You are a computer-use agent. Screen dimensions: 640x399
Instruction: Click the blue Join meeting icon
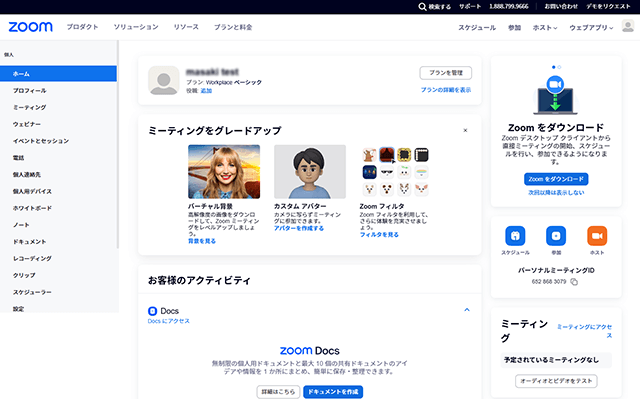coord(556,236)
